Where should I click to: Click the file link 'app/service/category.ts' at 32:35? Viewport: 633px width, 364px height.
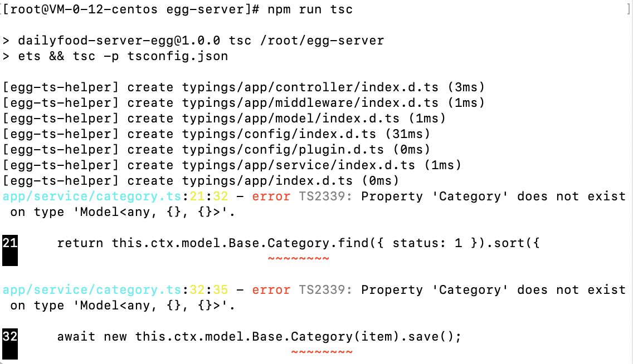pos(92,290)
